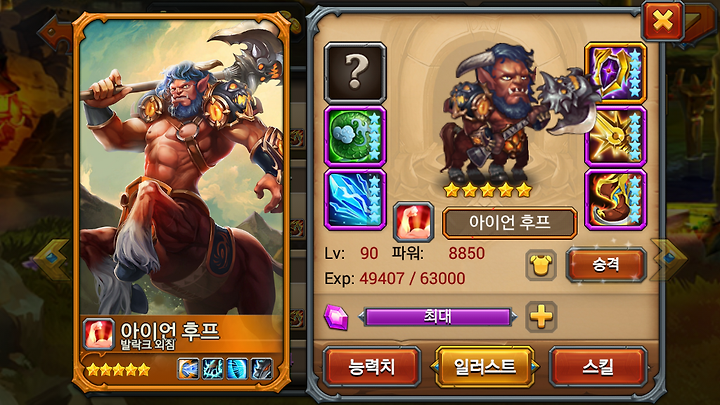Viewport: 720px width, 405px height.
Task: Open the flaming boot equipment slot
Action: 615,199
